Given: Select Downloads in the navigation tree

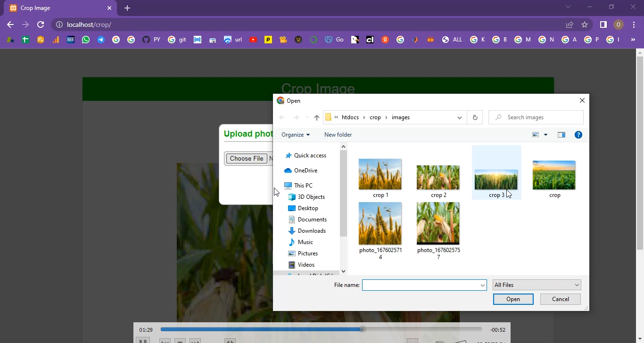Looking at the screenshot, I should tap(311, 231).
